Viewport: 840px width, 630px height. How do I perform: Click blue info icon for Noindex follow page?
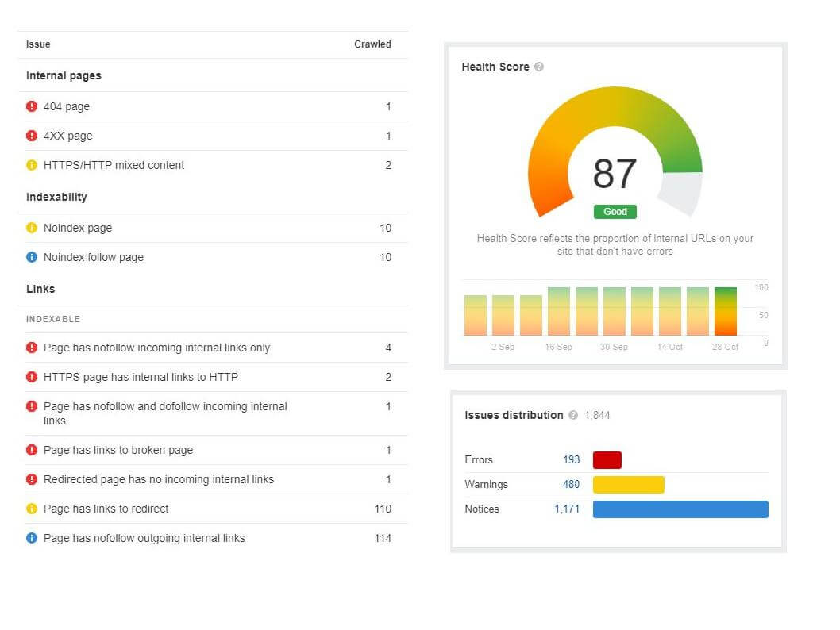[x=32, y=257]
